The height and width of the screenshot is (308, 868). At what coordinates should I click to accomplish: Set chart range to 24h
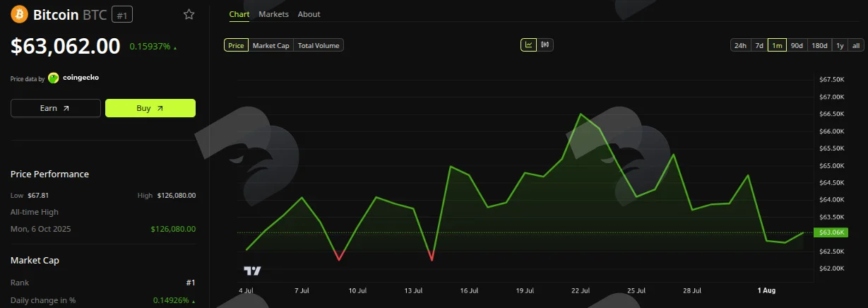(740, 45)
